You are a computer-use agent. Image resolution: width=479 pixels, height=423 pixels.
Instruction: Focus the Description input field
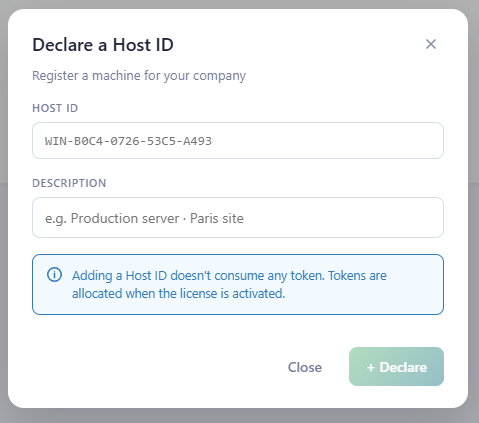tap(238, 218)
